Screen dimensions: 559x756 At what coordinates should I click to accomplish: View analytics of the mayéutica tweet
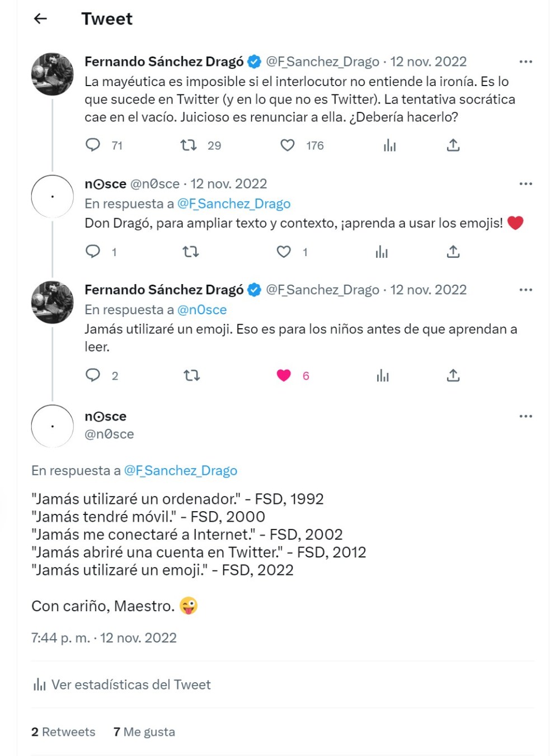tap(389, 146)
